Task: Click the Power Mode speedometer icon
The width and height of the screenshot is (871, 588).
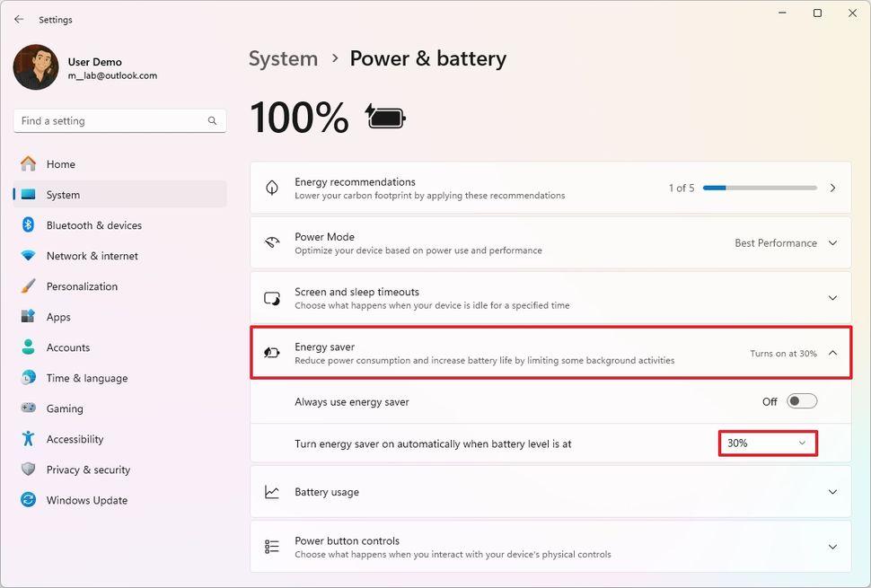Action: 272,242
